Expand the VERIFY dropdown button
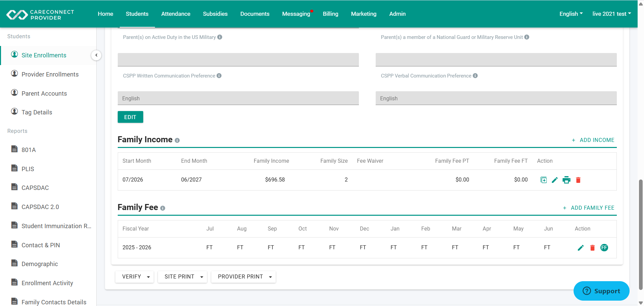 coord(135,277)
